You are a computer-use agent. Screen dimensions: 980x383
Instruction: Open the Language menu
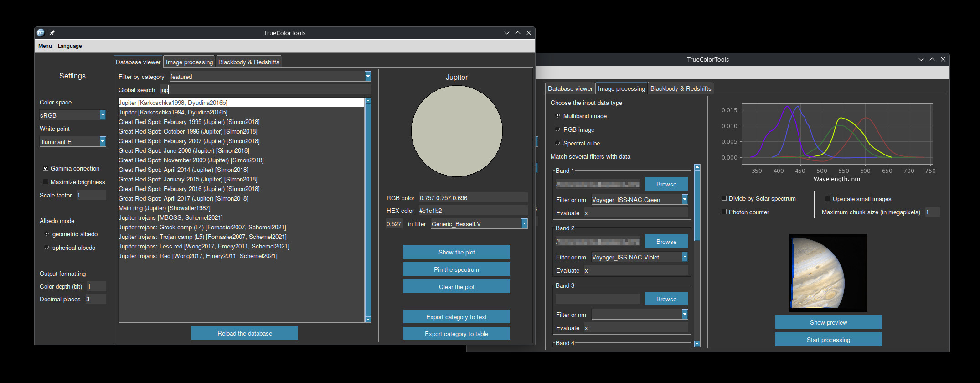pos(70,46)
